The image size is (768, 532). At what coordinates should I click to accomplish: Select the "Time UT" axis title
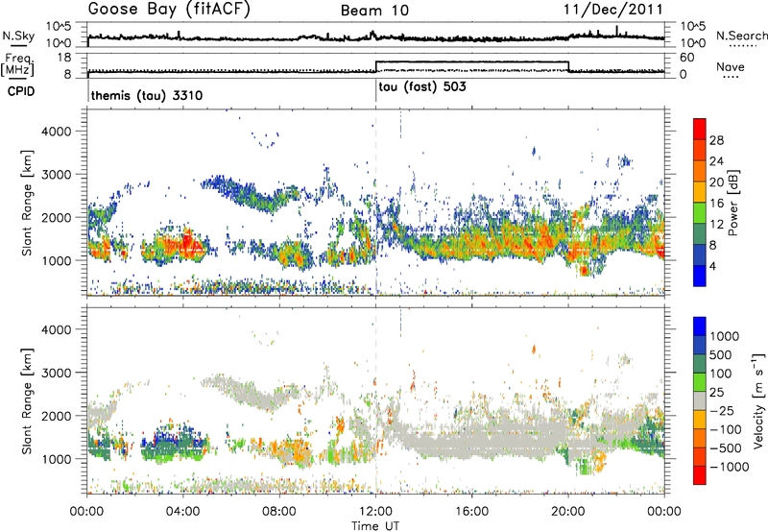pyautogui.click(x=375, y=526)
